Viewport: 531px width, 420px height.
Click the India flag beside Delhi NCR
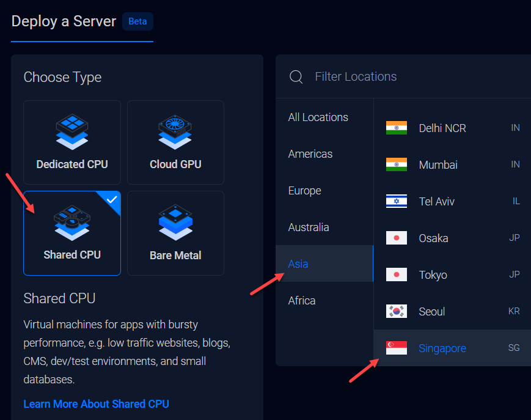tap(396, 128)
